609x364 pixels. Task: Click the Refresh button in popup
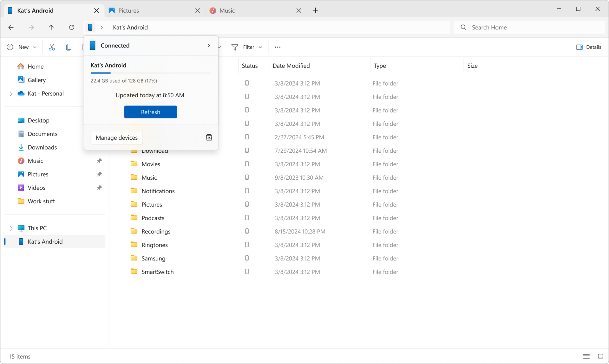pos(151,112)
